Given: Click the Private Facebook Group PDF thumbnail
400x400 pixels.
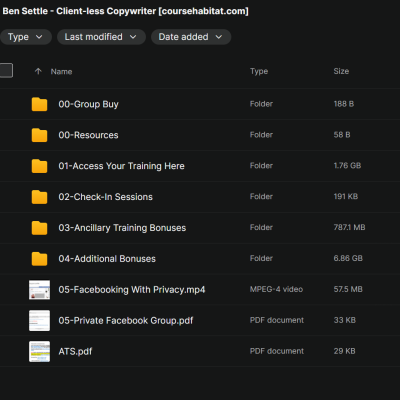Looking at the screenshot, I should [39, 320].
